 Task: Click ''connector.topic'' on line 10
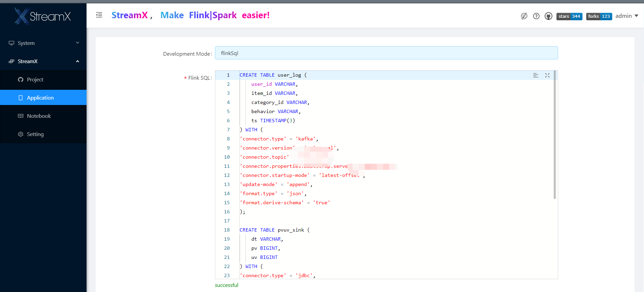click(264, 157)
